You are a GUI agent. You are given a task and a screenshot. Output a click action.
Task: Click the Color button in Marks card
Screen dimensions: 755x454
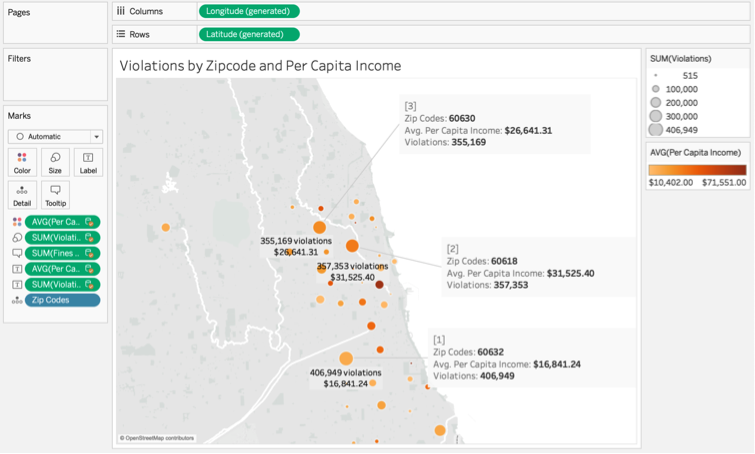22,162
